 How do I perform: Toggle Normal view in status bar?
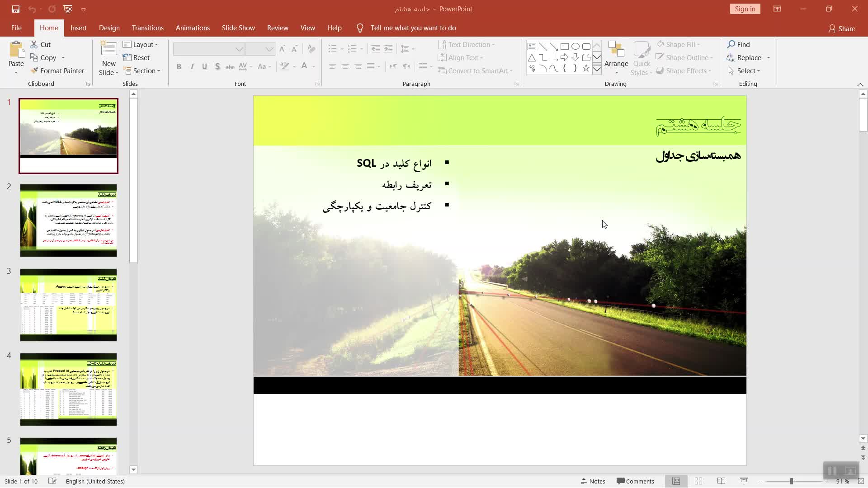click(x=676, y=481)
